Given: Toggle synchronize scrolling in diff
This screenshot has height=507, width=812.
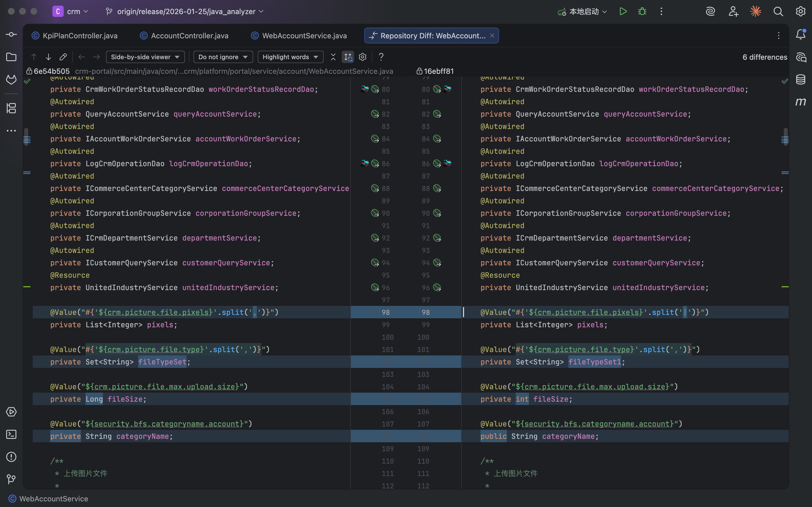Looking at the screenshot, I should [348, 57].
